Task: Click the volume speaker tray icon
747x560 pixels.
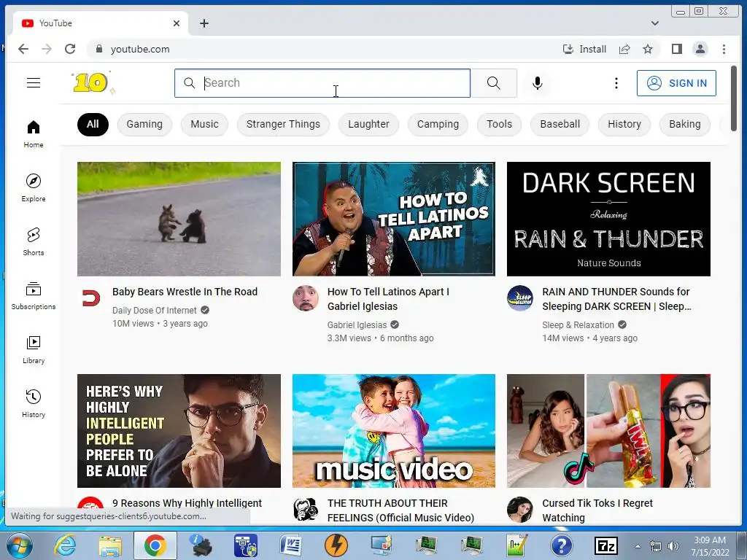Action: [x=673, y=546]
